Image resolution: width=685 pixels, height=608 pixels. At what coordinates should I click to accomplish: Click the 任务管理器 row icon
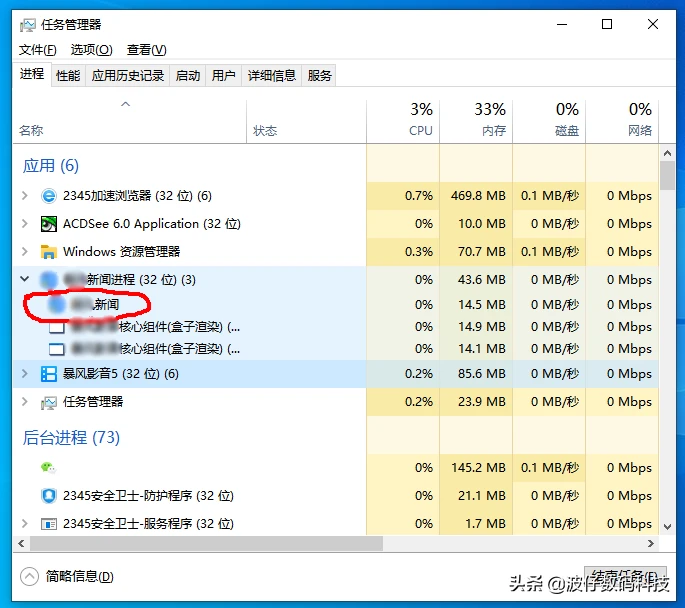[x=48, y=402]
